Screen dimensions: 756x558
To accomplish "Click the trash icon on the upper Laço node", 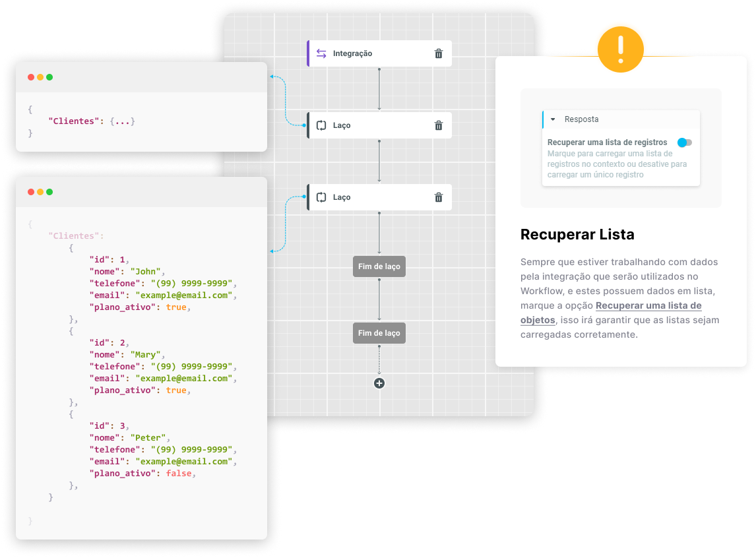I will [439, 125].
